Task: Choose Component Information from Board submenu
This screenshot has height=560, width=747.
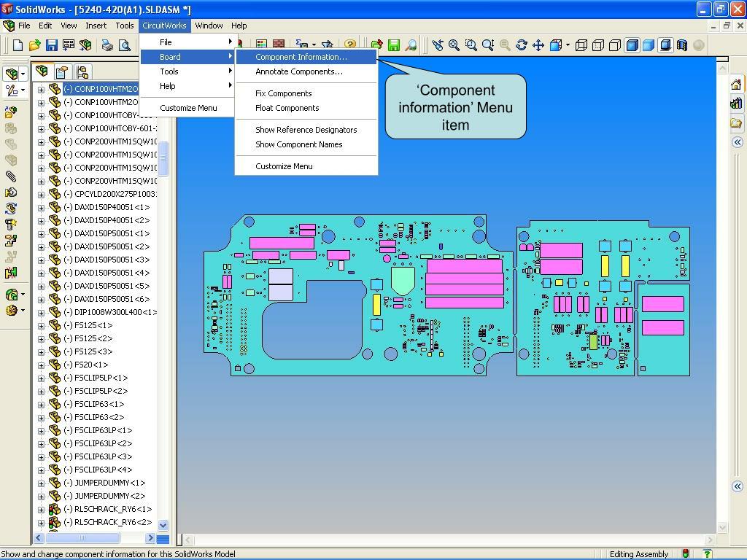Action: [x=306, y=57]
